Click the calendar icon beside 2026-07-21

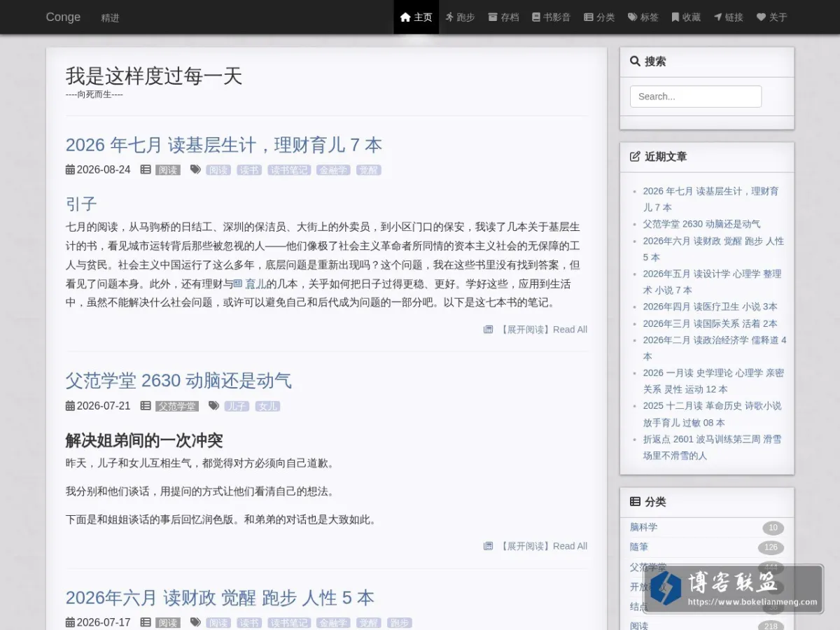[x=70, y=405]
